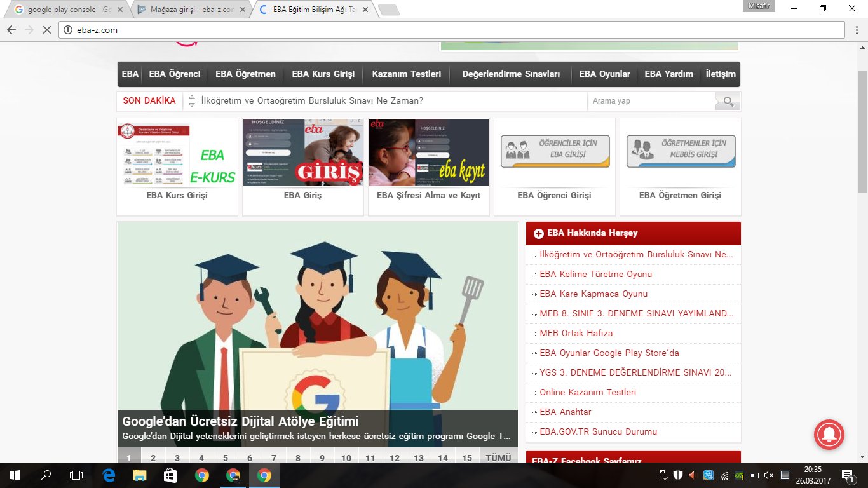Open Kazanım Testleri menu item
This screenshot has width=868, height=488.
(407, 74)
